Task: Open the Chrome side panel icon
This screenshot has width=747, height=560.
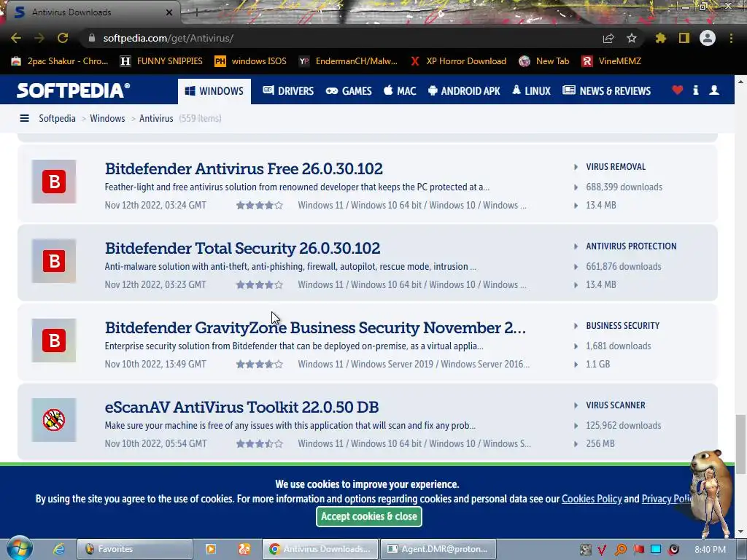Action: [684, 38]
